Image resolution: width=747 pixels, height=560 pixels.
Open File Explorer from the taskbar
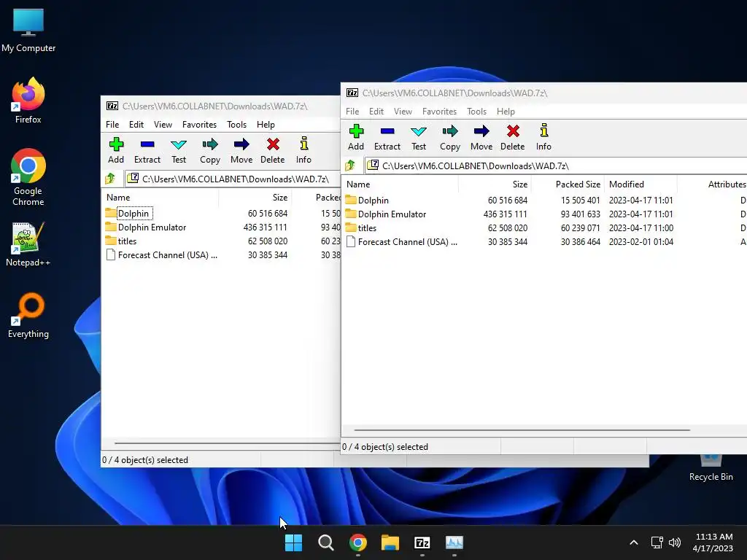[x=390, y=542]
